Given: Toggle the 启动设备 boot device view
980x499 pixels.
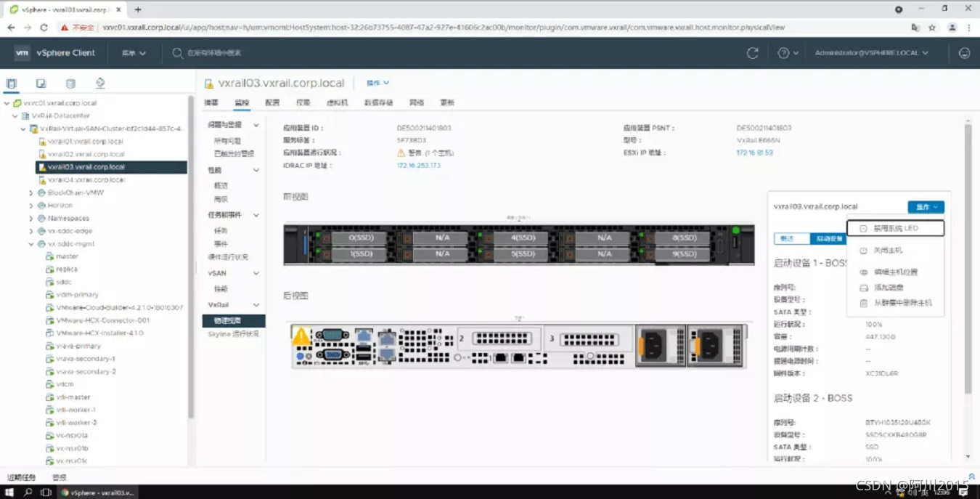Looking at the screenshot, I should click(x=828, y=238).
